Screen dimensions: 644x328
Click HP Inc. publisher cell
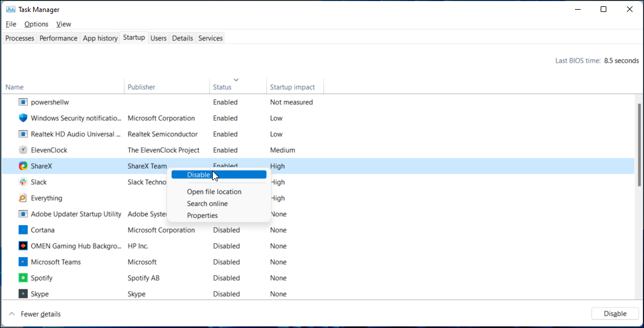pos(138,246)
